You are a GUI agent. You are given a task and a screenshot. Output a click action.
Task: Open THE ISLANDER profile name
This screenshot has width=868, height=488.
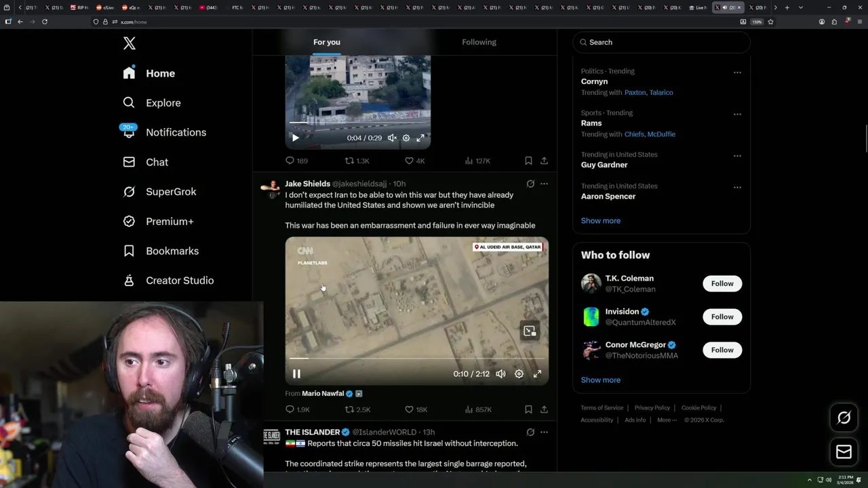(x=312, y=432)
